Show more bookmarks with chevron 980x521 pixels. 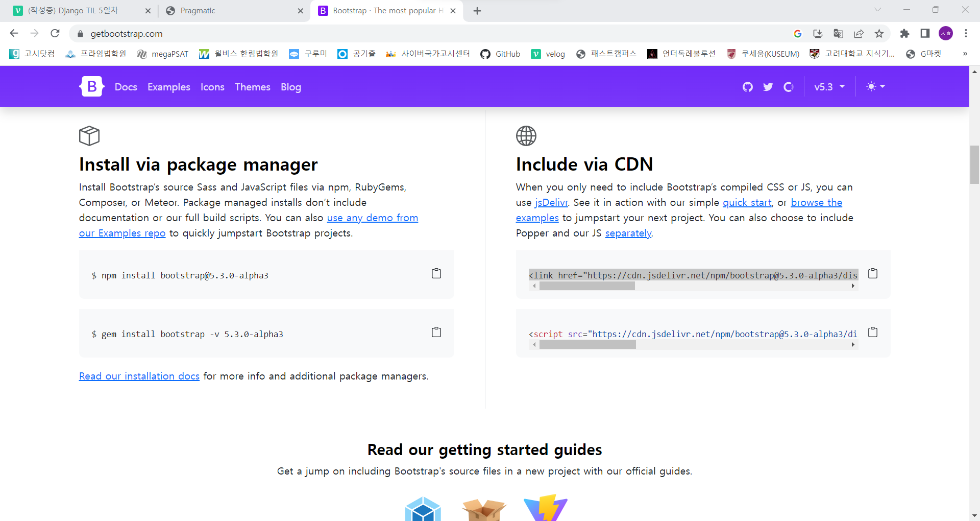[x=965, y=54]
